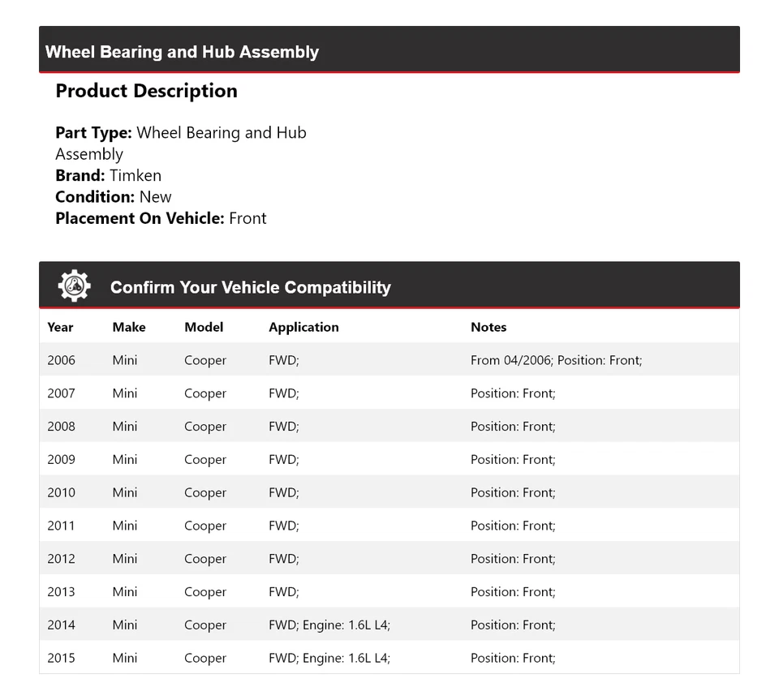
Task: Click the Notes column header
Action: (x=488, y=327)
